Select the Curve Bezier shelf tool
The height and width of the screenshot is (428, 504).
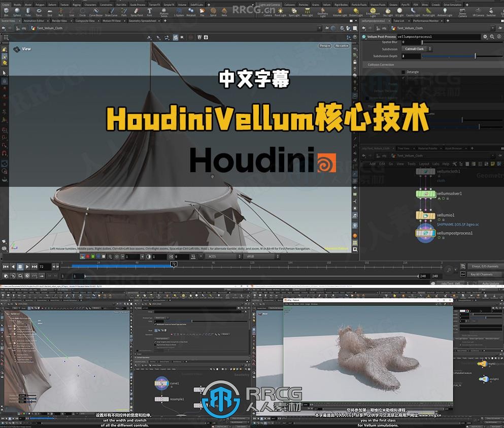coord(96,12)
